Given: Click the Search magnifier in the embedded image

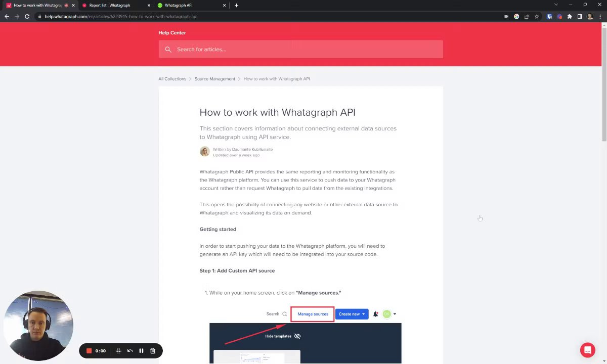Looking at the screenshot, I should 284,314.
